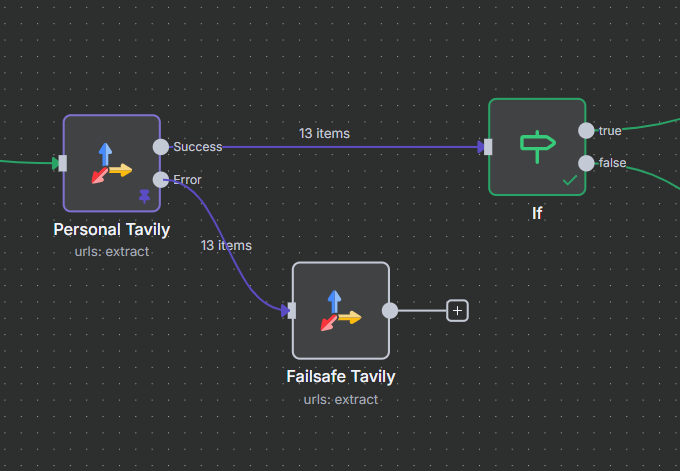Viewport: 680px width, 471px height.
Task: Click the Failsafe Tavily title text
Action: click(341, 376)
